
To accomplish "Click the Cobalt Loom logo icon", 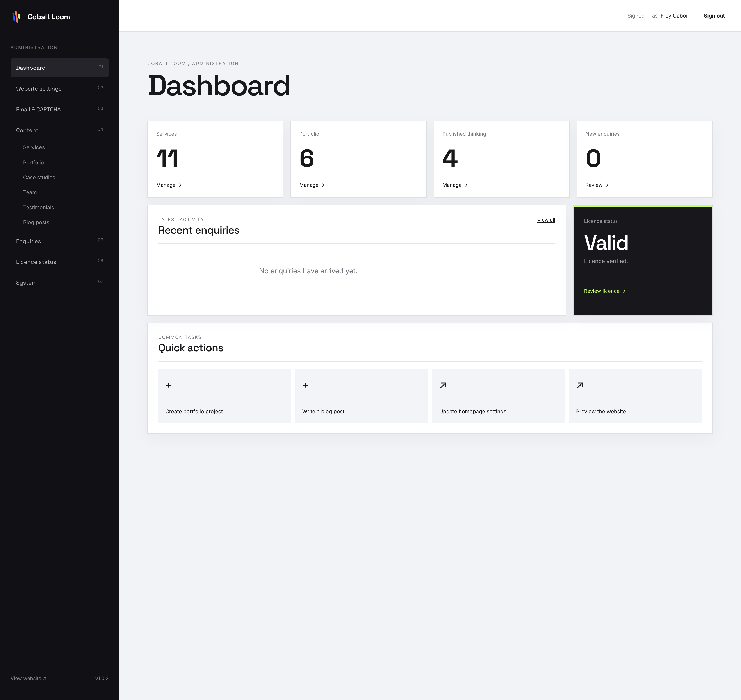I will (x=16, y=17).
